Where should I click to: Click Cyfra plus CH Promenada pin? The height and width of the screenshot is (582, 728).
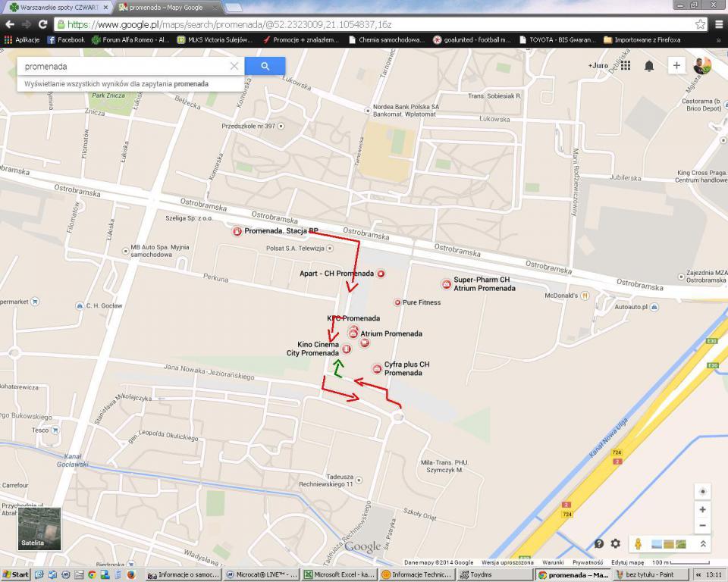pos(377,369)
